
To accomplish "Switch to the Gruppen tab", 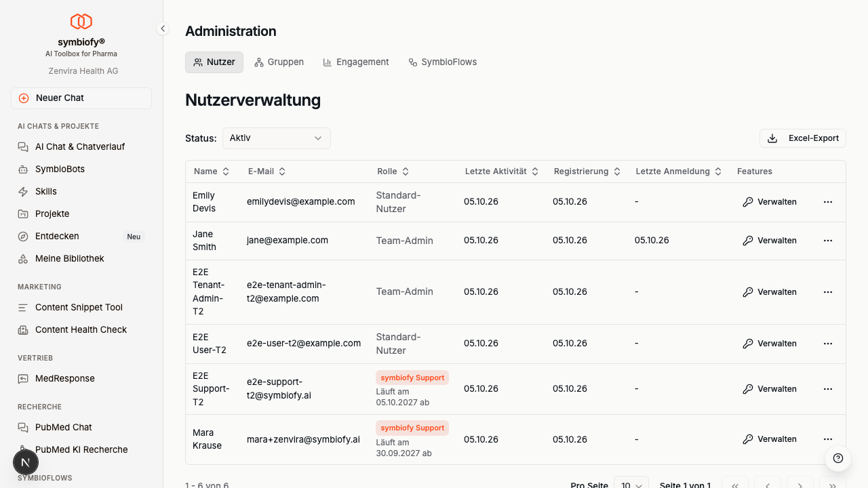I will 279,62.
